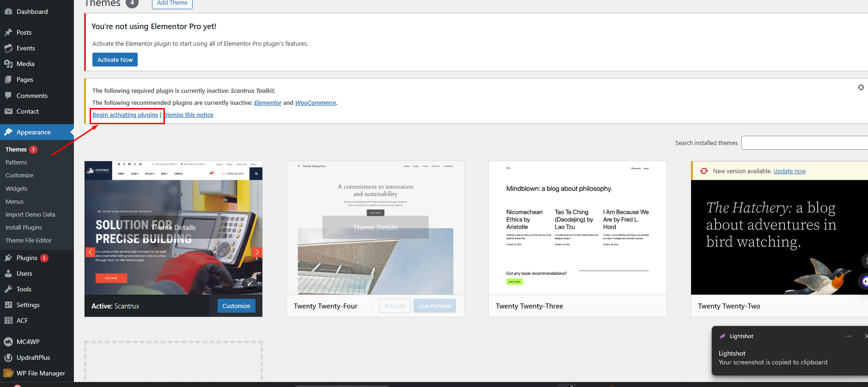Open the Menus submenu item

click(x=14, y=201)
